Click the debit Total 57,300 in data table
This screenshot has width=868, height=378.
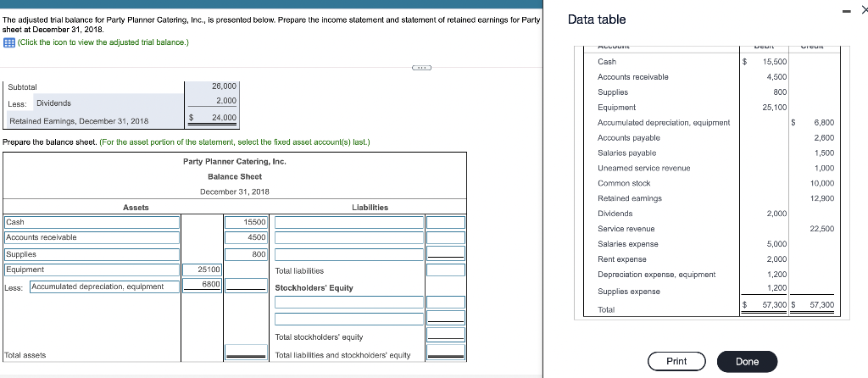pos(775,305)
